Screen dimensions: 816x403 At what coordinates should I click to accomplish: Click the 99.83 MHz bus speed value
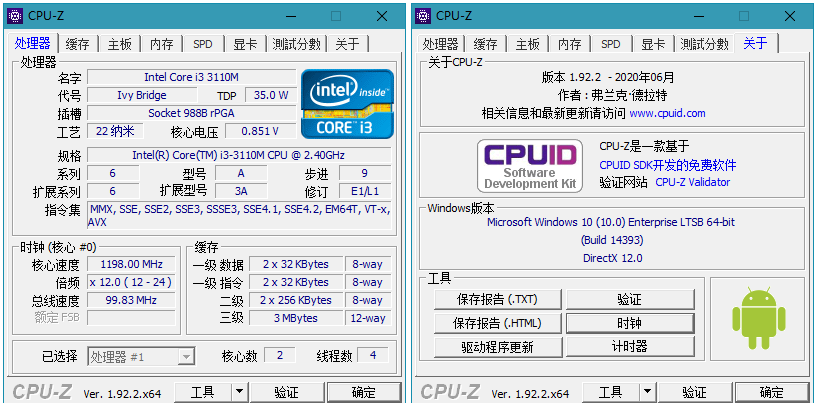pyautogui.click(x=131, y=300)
